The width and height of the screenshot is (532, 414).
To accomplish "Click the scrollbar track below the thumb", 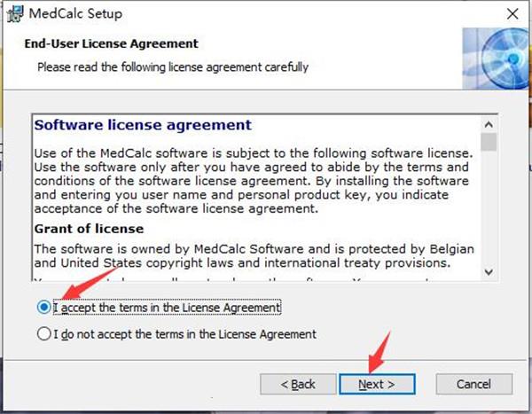I will 489,207.
